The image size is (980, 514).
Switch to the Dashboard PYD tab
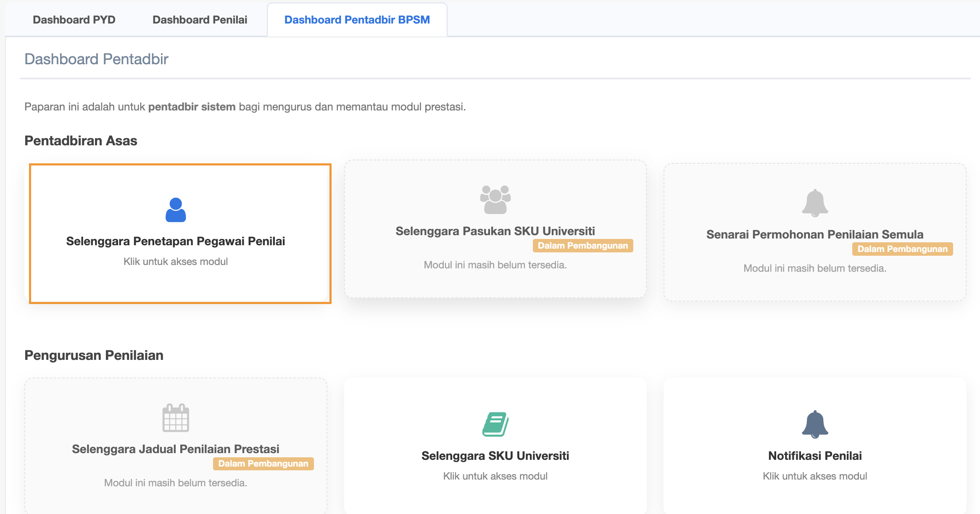pos(74,20)
